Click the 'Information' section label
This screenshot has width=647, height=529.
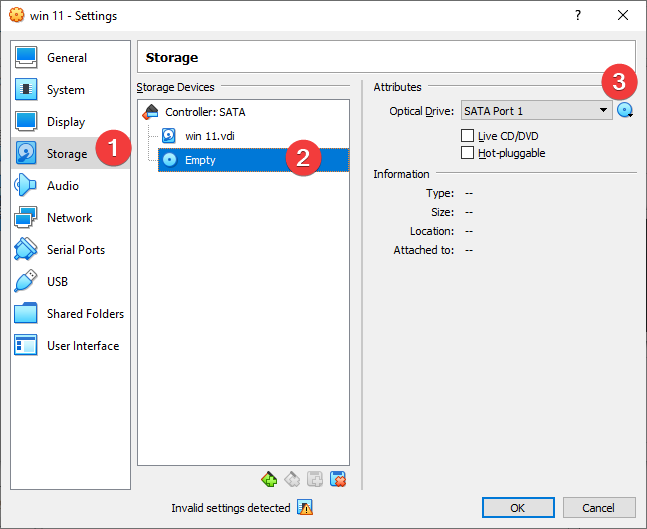coord(401,174)
